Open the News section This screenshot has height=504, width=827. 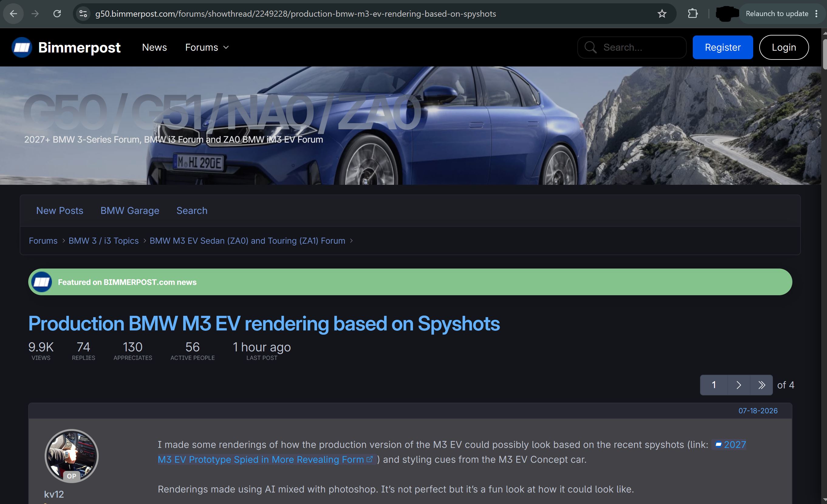click(154, 47)
